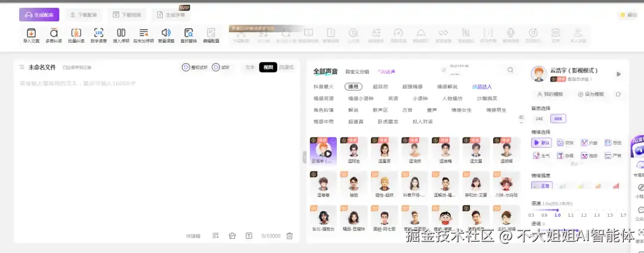The width and height of the screenshot is (644, 253).
Task: Select the 生气 angry emotion
Action: click(541, 156)
